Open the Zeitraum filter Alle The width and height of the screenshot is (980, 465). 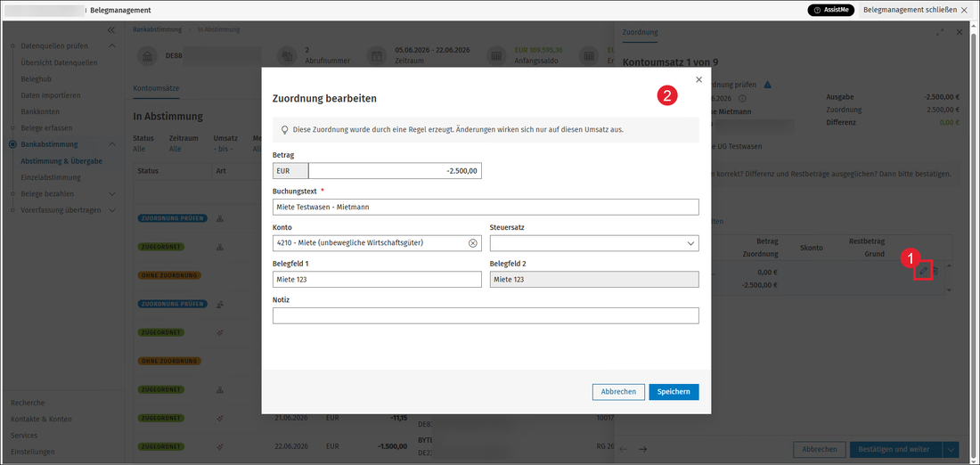pyautogui.click(x=175, y=150)
